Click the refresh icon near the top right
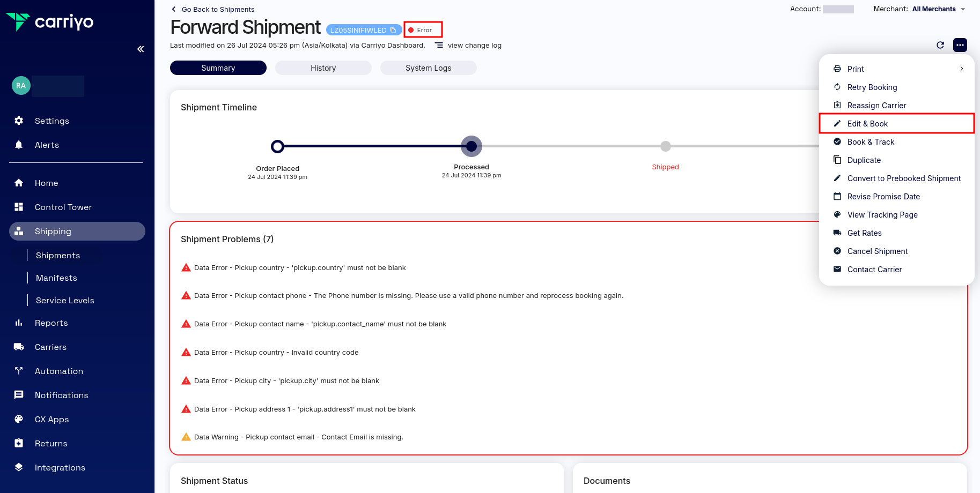Viewport: 980px width, 493px height. (940, 45)
